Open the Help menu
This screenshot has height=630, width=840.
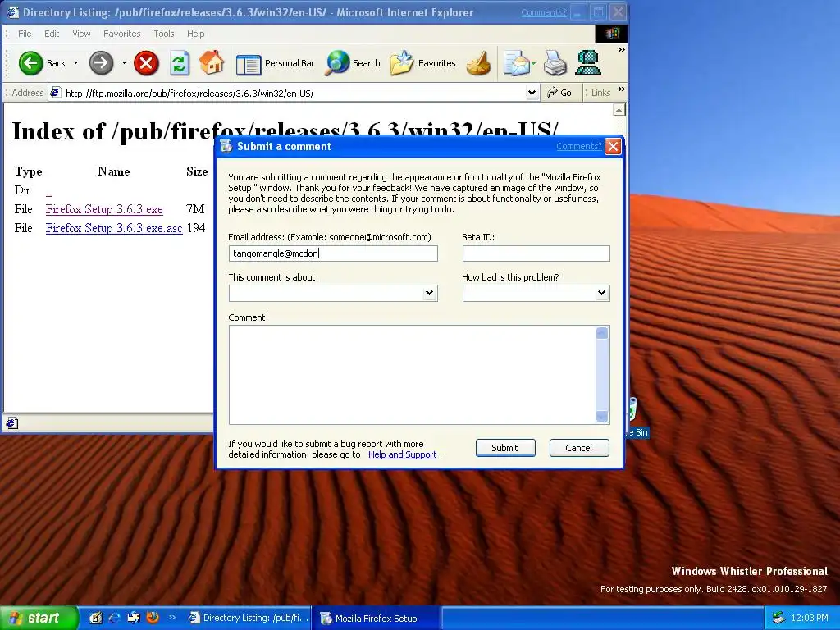[x=195, y=34]
